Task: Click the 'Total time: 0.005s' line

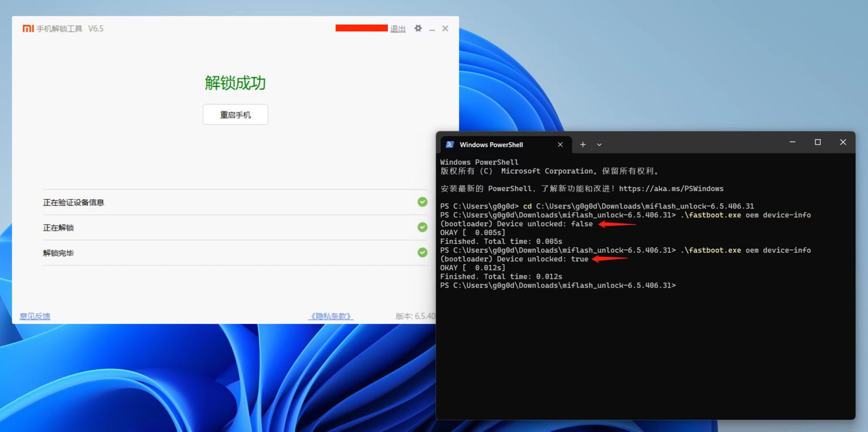Action: click(501, 241)
